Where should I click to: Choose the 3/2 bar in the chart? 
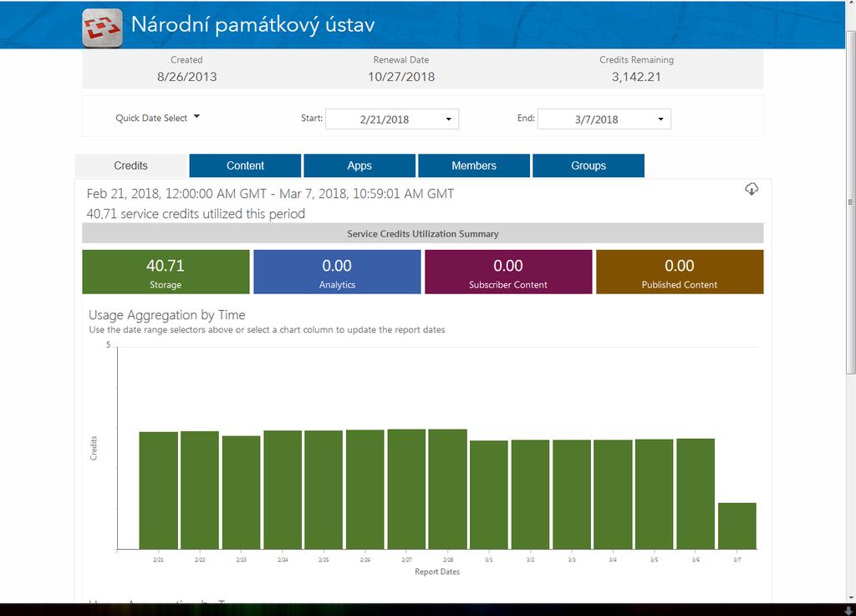(x=531, y=495)
